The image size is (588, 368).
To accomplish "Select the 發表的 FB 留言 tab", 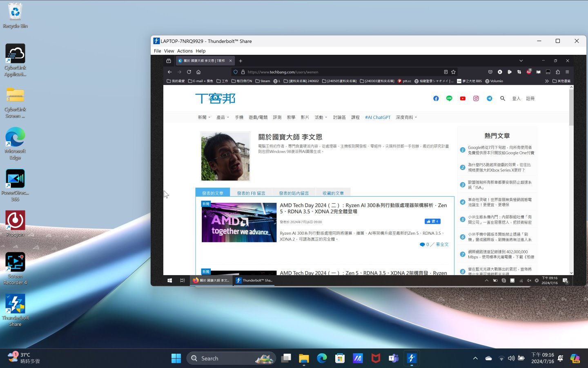I will click(251, 193).
